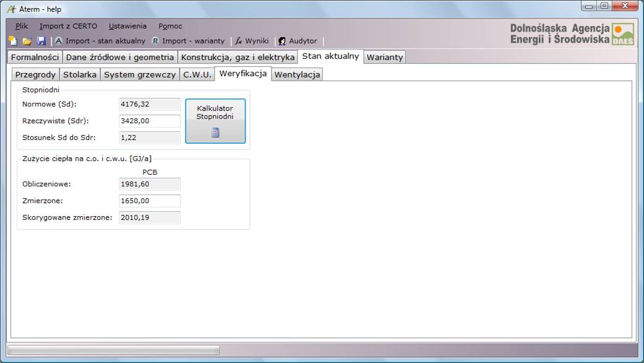This screenshot has width=644, height=363.
Task: Click the Save floppy disk icon
Action: (41, 41)
